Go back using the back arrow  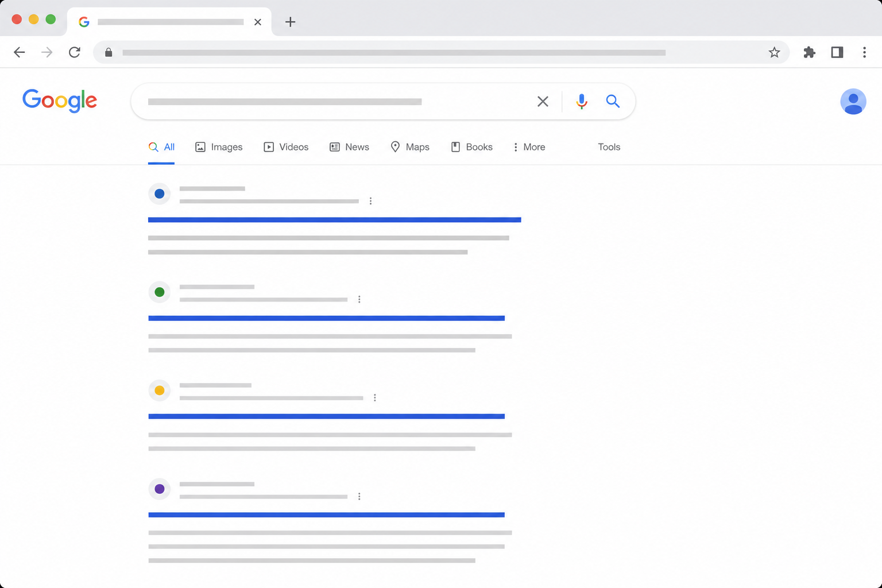[x=19, y=52]
